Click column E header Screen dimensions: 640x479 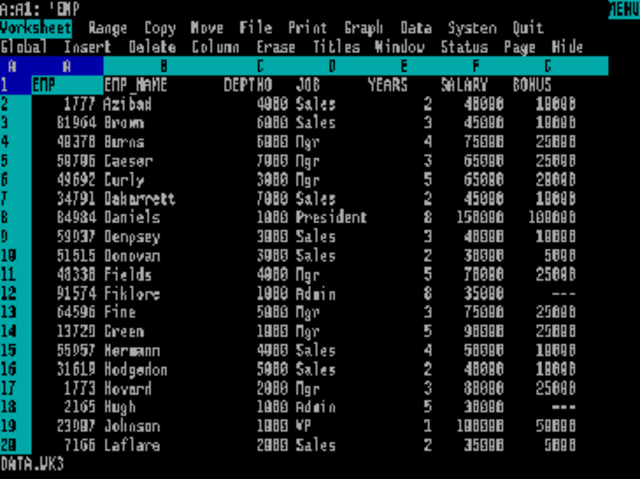coord(404,66)
